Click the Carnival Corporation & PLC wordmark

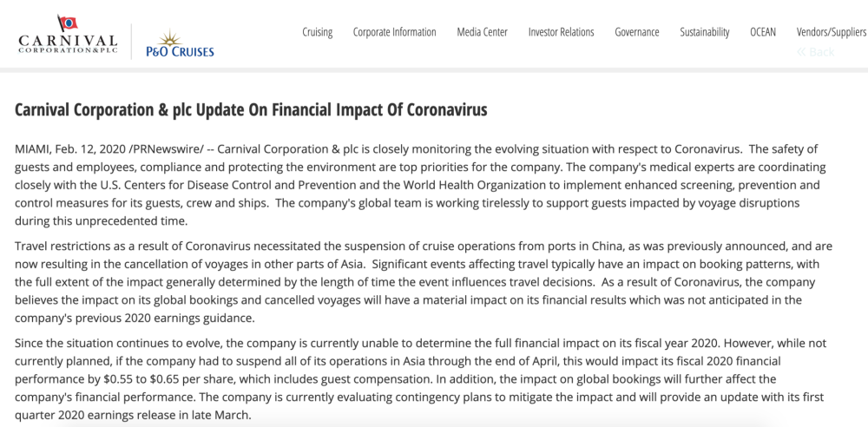[x=68, y=43]
